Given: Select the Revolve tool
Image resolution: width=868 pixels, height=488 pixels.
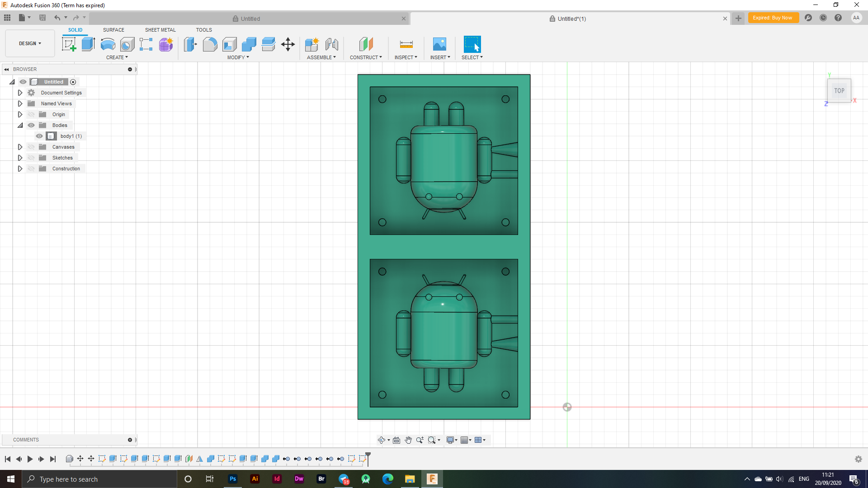Looking at the screenshot, I should 108,44.
